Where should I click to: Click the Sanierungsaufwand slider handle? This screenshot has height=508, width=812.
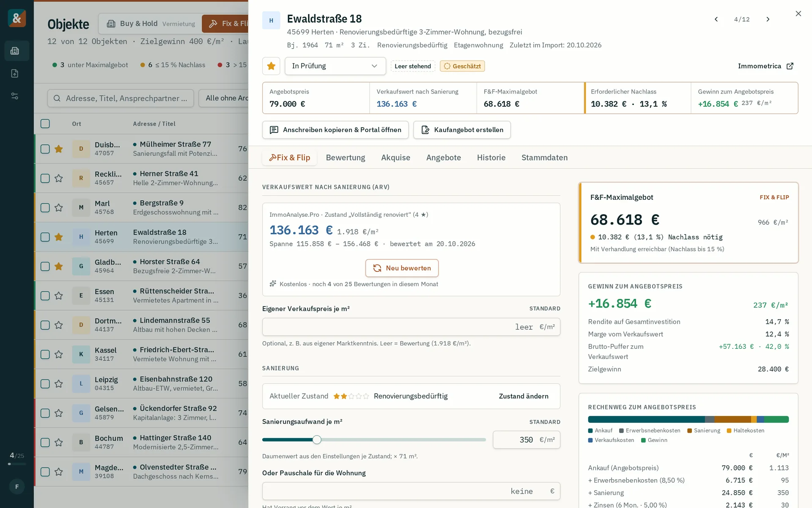coord(317,440)
